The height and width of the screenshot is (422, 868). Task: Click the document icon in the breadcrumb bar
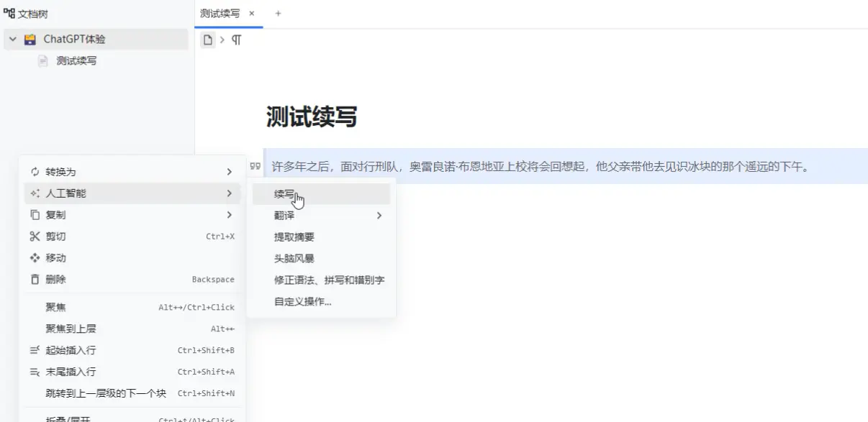pyautogui.click(x=208, y=40)
